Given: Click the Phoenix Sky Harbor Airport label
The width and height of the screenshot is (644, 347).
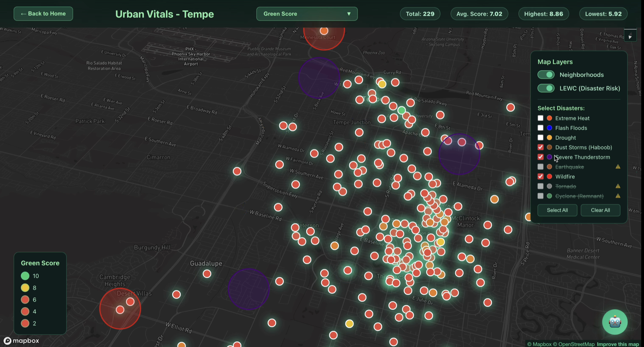Looking at the screenshot, I should (191, 56).
